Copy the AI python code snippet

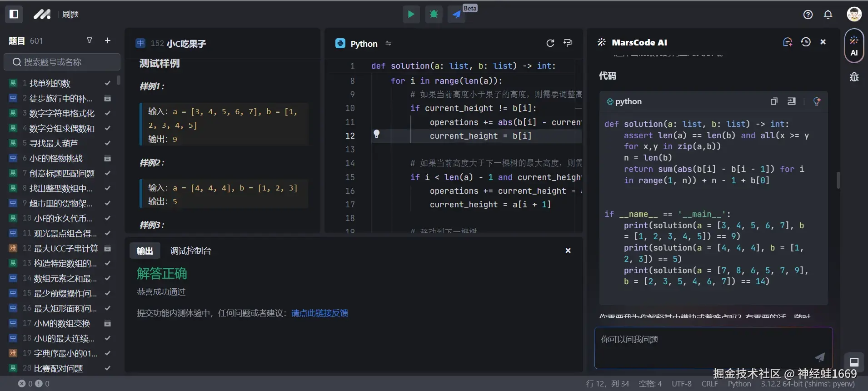click(774, 101)
